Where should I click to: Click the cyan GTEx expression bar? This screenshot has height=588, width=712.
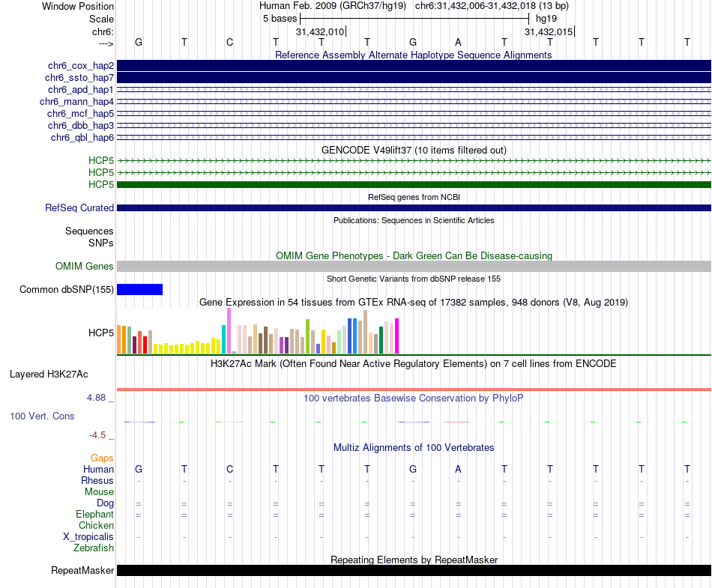[x=223, y=339]
